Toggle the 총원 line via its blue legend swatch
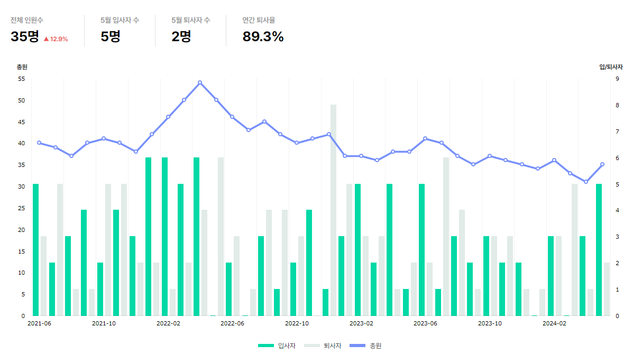 click(x=358, y=346)
